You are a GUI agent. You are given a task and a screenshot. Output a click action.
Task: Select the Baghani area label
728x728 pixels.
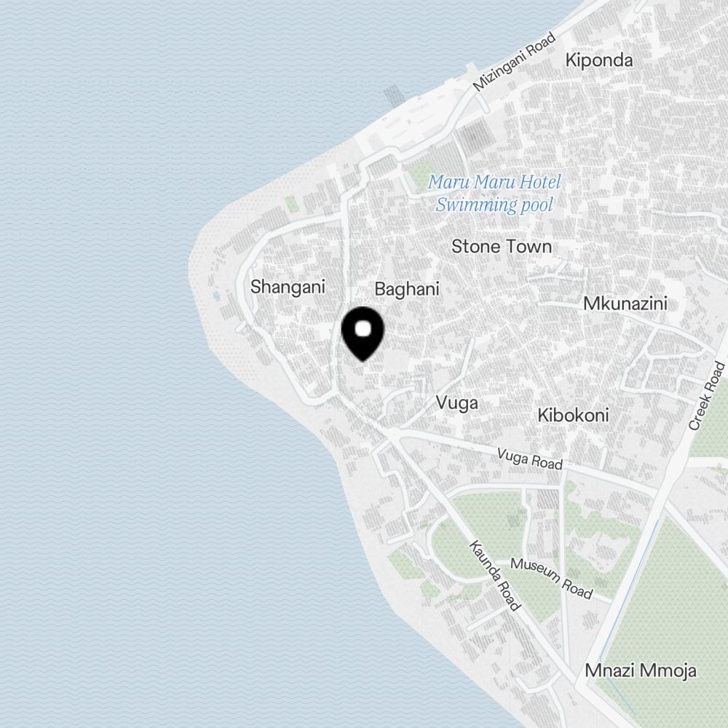pyautogui.click(x=407, y=289)
